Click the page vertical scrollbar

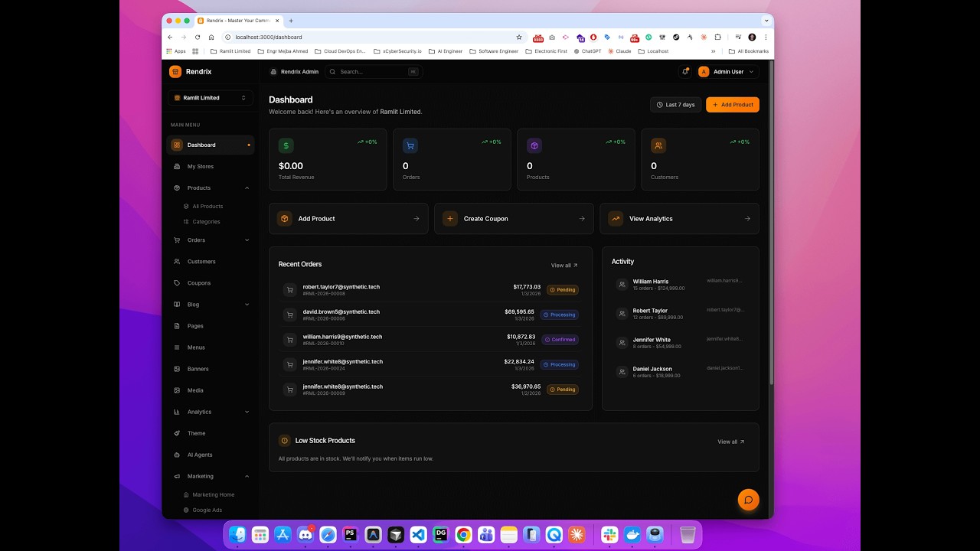[771, 222]
